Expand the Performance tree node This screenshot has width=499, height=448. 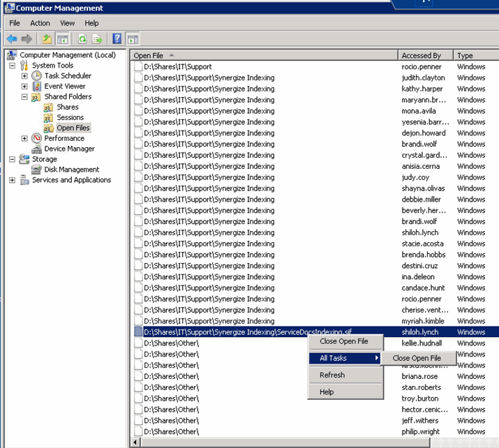coord(24,138)
